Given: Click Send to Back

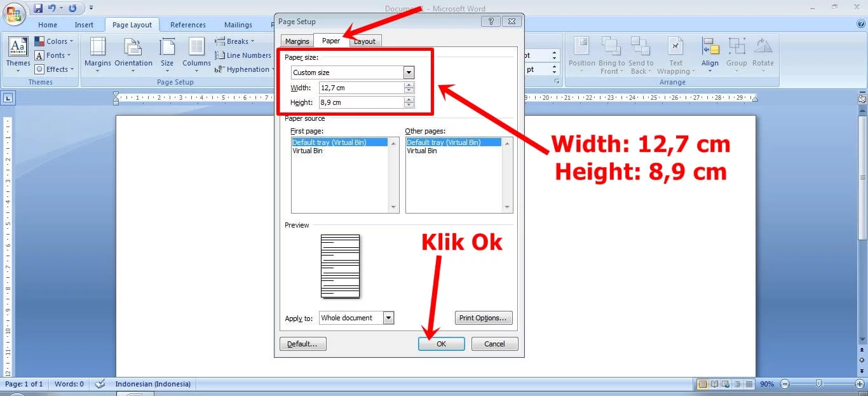Looking at the screenshot, I should coord(641,55).
